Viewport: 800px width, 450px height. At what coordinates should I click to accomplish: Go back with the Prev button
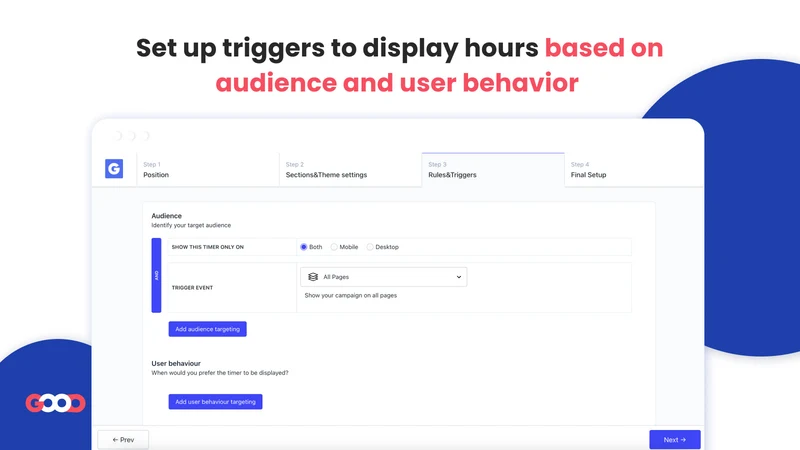point(123,440)
